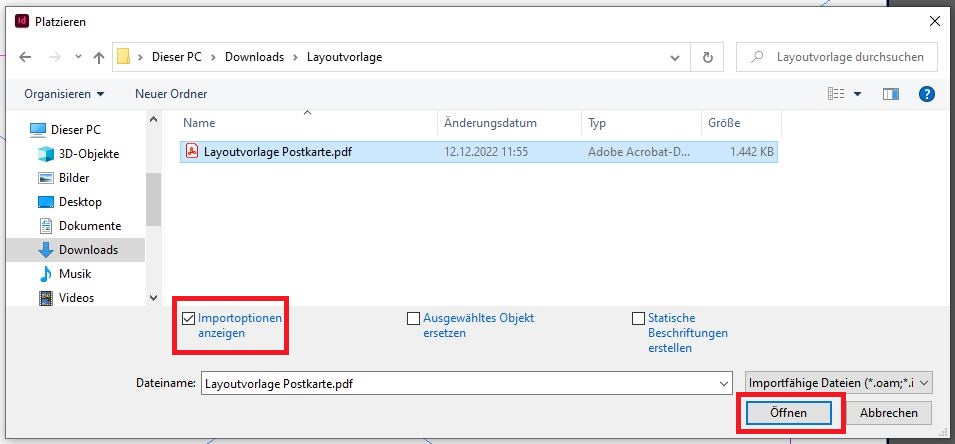
Task: Click the sidebar vertical scrollbar
Action: click(153, 200)
